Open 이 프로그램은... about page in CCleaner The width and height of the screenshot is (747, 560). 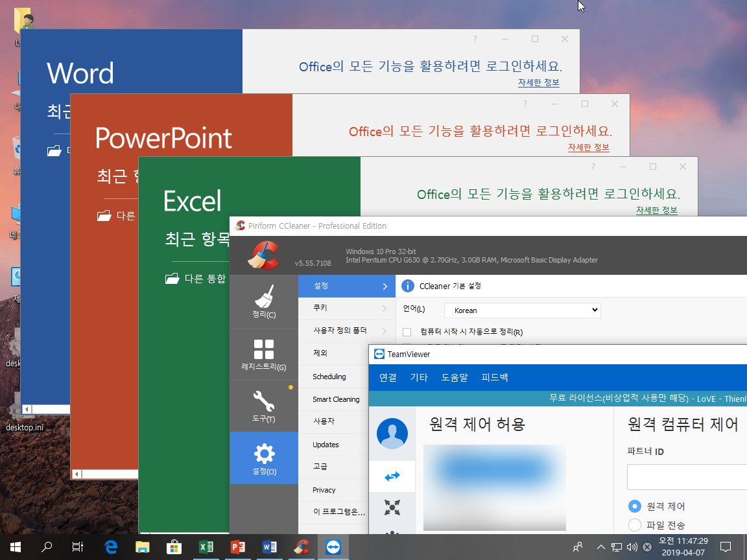point(333,512)
